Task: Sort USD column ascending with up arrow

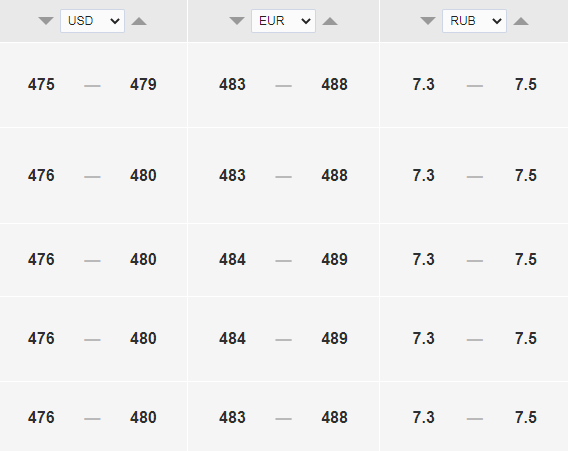Action: 139,21
